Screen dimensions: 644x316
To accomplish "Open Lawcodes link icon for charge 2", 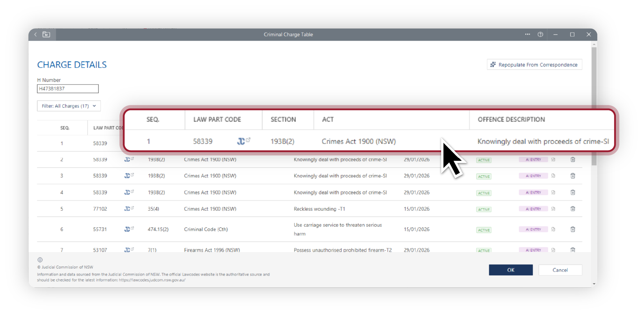I will pyautogui.click(x=129, y=159).
